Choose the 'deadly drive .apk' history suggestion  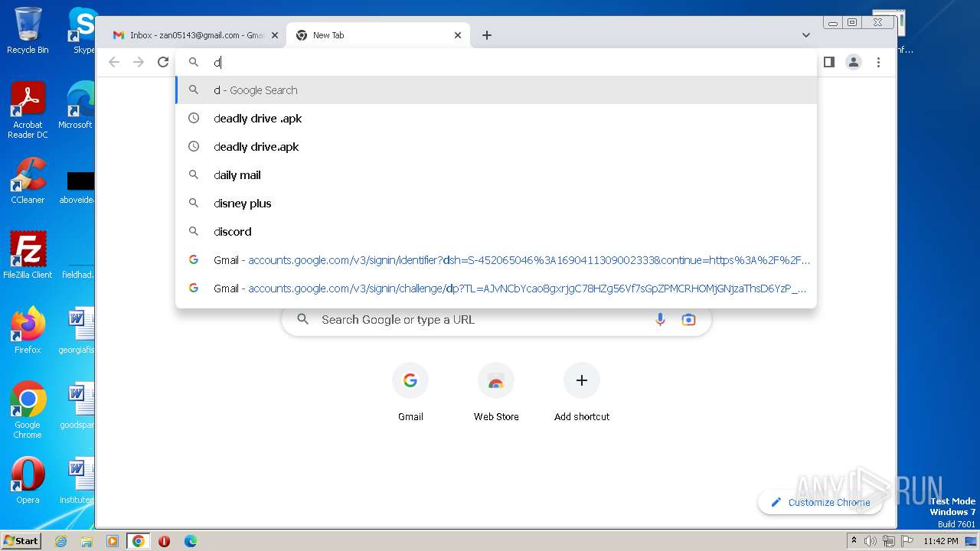click(496, 119)
